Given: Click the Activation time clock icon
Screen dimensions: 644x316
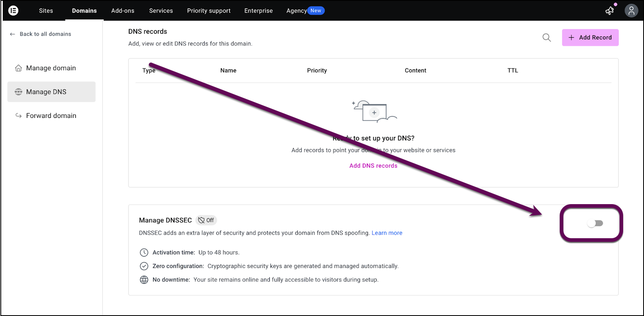Looking at the screenshot, I should coord(144,252).
